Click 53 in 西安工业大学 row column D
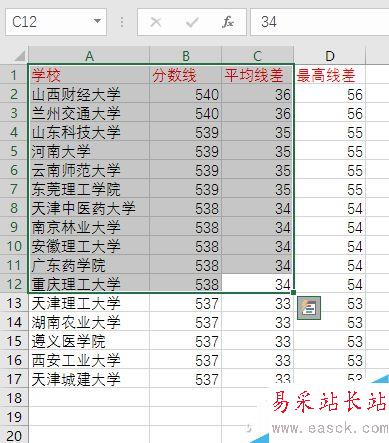 click(330, 360)
